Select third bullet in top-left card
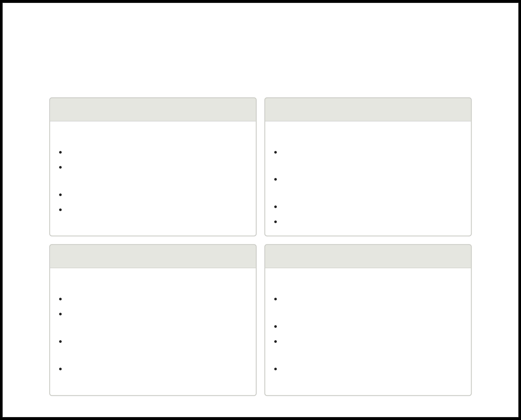521x420 pixels. [x=60, y=195]
